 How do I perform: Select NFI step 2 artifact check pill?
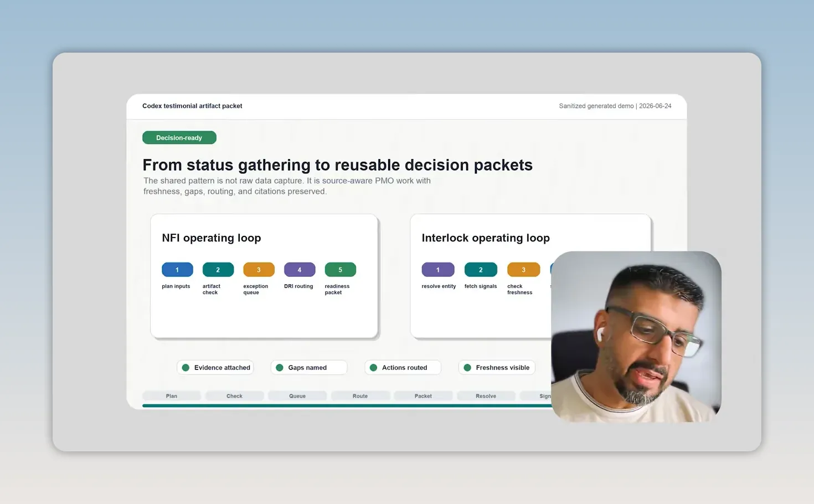point(218,270)
